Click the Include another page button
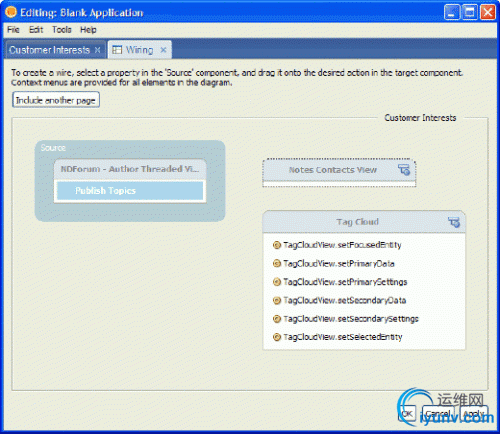500x434 pixels. (x=56, y=100)
